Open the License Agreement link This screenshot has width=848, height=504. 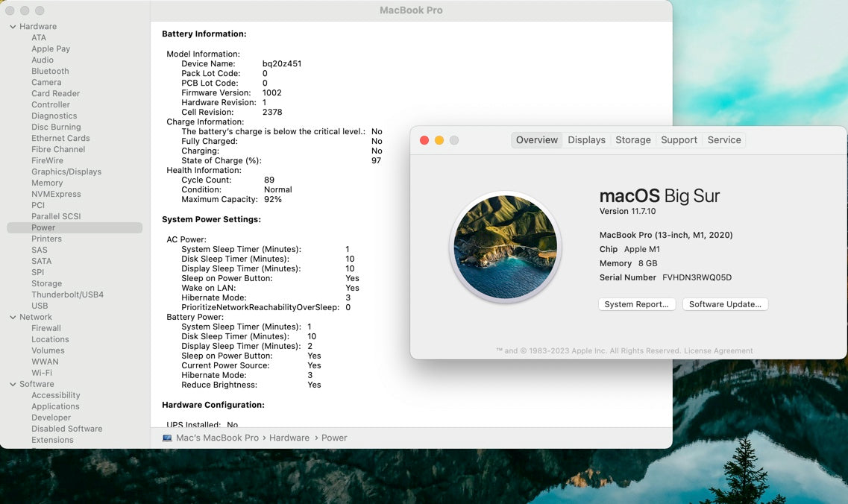coord(718,350)
